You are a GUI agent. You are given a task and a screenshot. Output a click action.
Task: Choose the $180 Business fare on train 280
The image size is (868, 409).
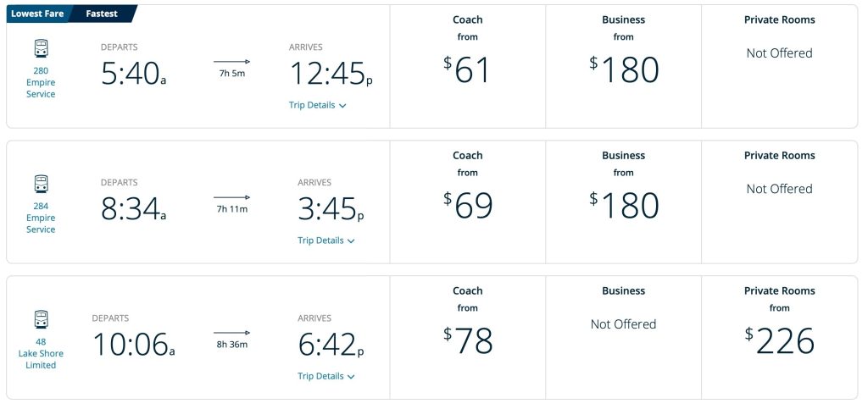coord(623,69)
